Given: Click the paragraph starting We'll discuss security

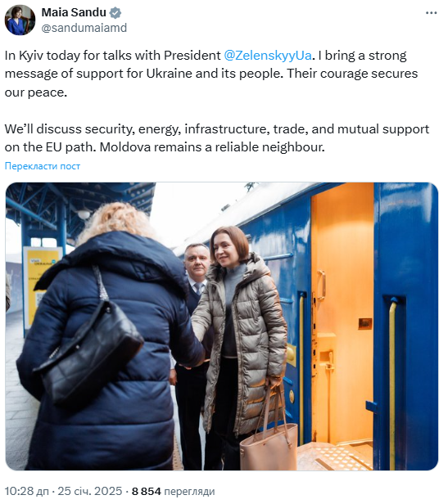Looking at the screenshot, I should 217,138.
